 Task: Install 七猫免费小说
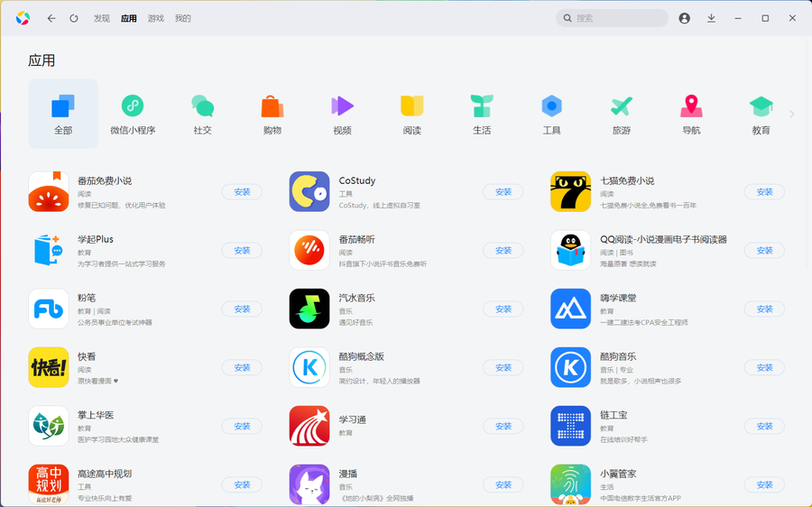coord(764,191)
